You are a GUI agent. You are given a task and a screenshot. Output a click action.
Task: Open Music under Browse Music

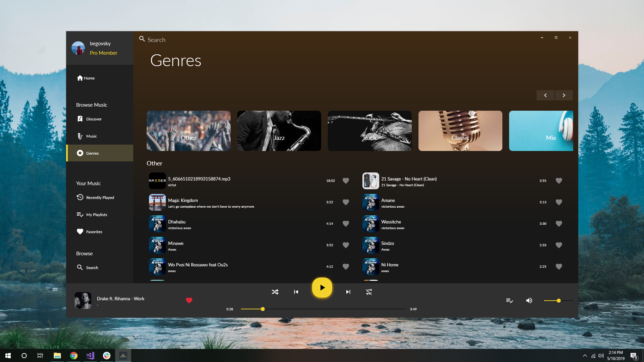coord(91,136)
